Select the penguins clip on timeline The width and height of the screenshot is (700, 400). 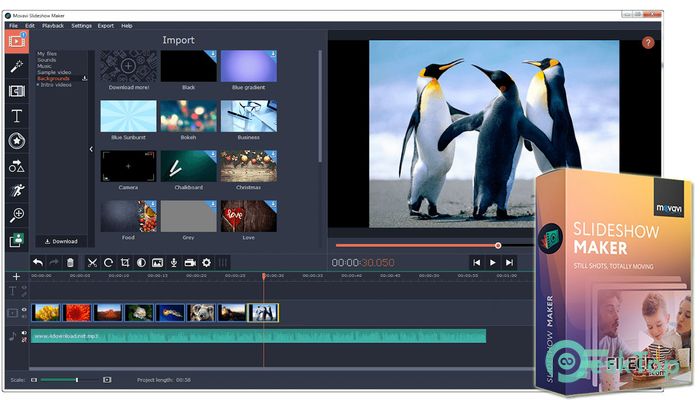[263, 312]
